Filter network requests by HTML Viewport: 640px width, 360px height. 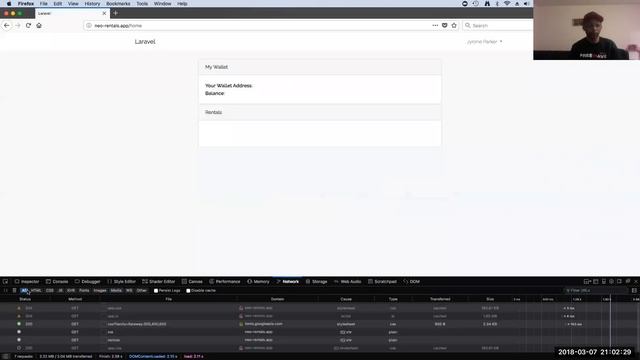[x=36, y=291]
